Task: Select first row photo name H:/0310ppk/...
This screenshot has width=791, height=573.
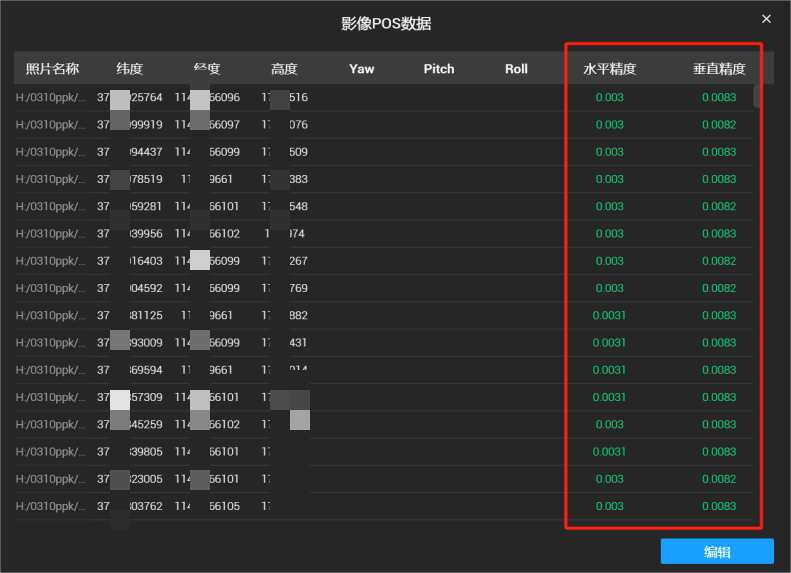Action: click(50, 97)
